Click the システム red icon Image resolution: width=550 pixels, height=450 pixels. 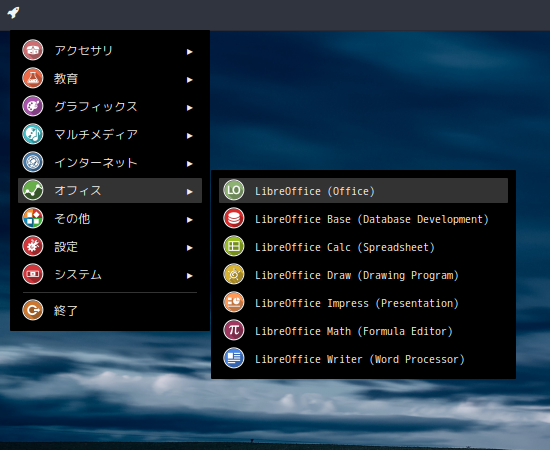(33, 274)
